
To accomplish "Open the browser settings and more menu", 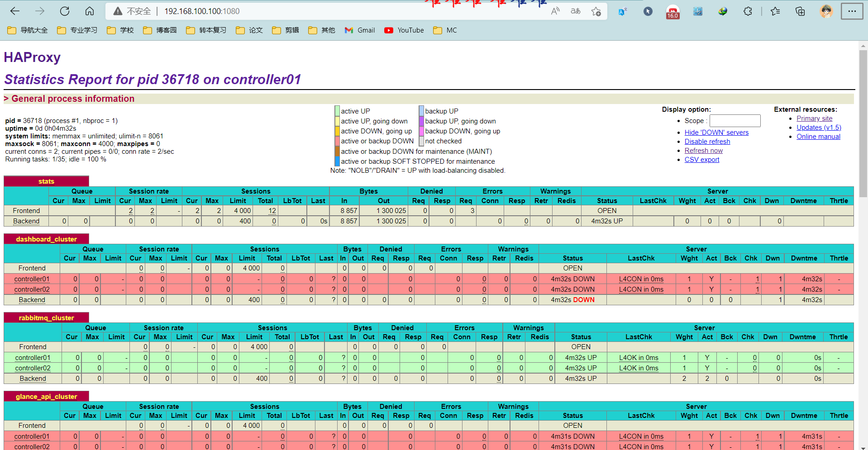I will click(852, 11).
